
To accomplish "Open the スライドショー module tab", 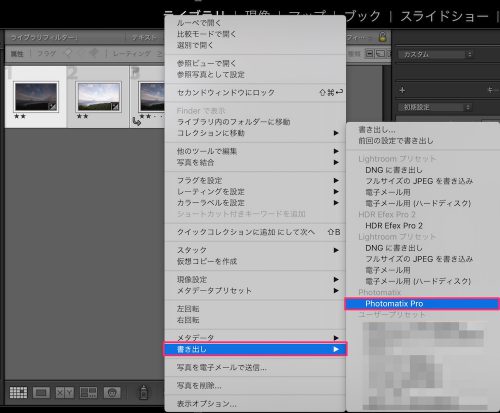I will click(x=444, y=16).
